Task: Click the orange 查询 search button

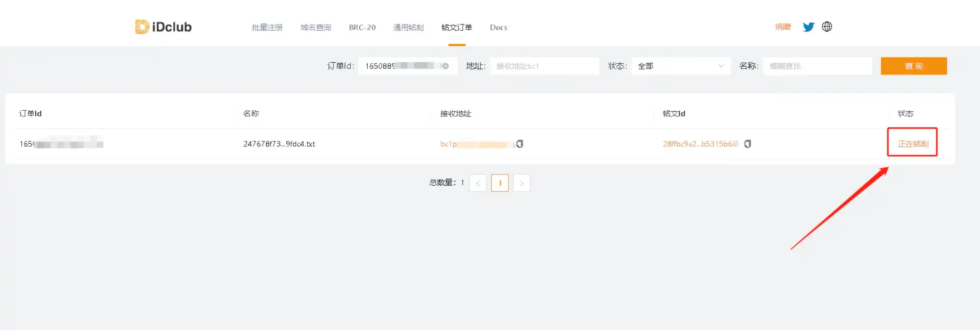Action: coord(914,66)
